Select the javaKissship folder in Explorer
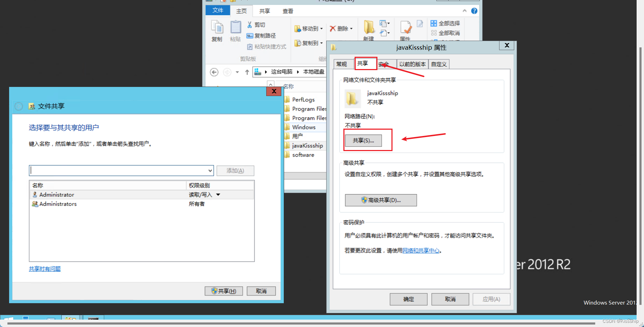Screen dimensions: 644x327 [306, 145]
